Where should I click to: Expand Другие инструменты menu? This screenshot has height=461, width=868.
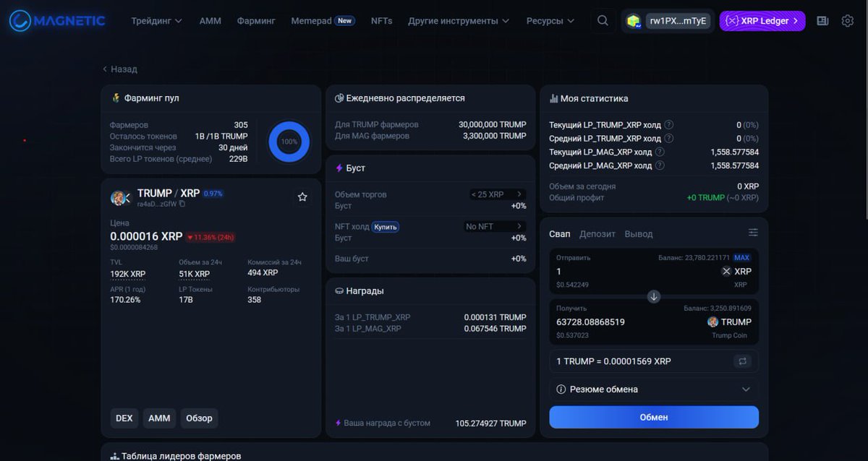pyautogui.click(x=459, y=21)
